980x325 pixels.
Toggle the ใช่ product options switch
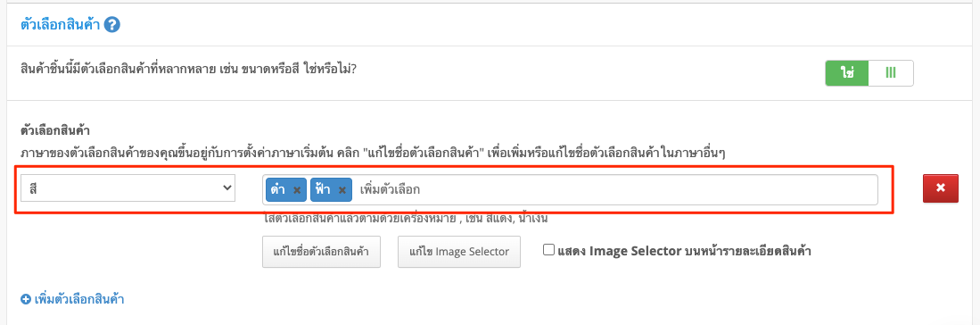869,72
